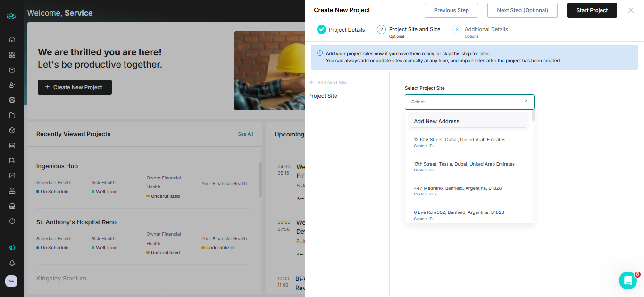Screen dimensions: 644x297
Task: Open the people/team icon in sidebar
Action: 12,191
